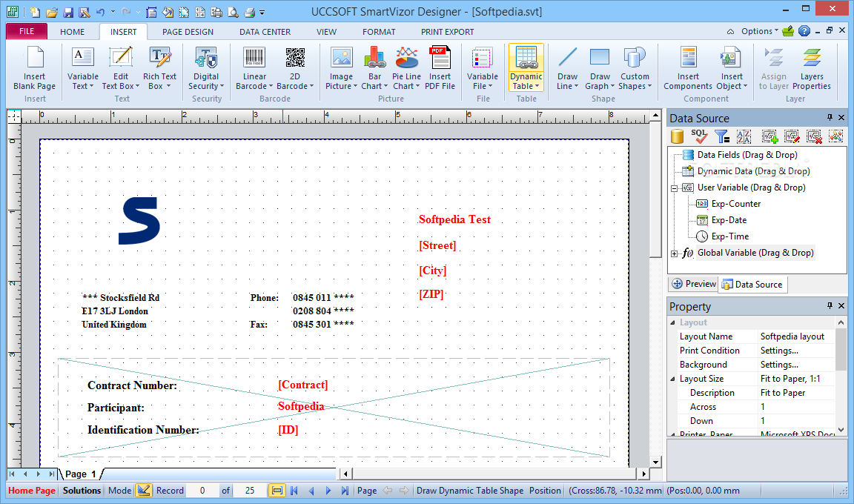This screenshot has height=504, width=854.
Task: Click the Solutions button in status bar
Action: [x=82, y=491]
